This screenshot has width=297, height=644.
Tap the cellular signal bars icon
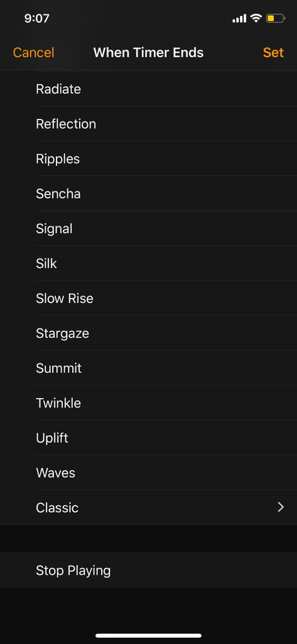[239, 18]
